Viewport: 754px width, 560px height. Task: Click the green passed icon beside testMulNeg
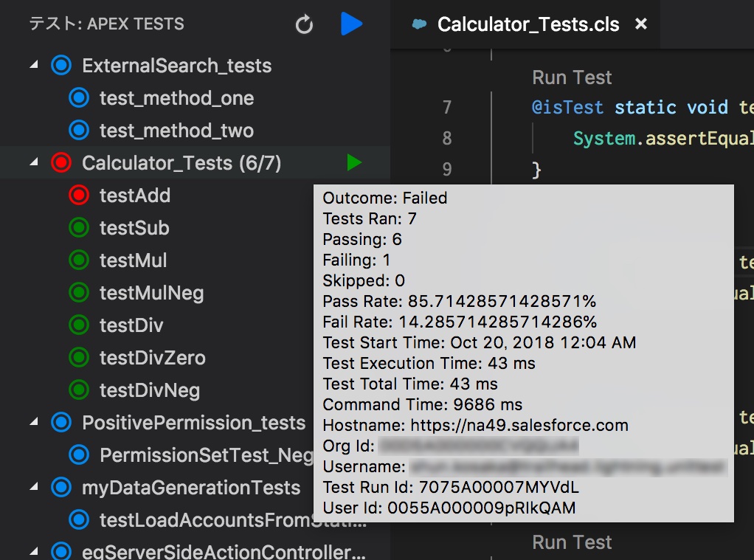click(x=79, y=293)
